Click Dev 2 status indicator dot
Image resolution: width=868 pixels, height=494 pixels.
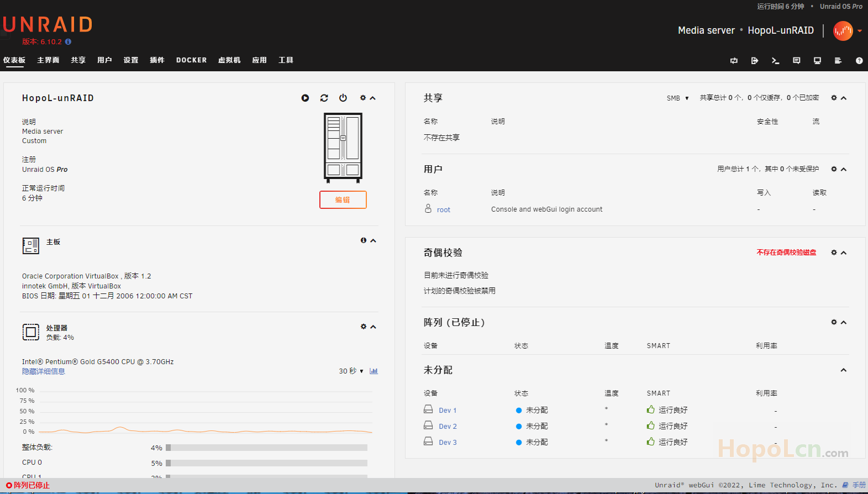click(519, 427)
